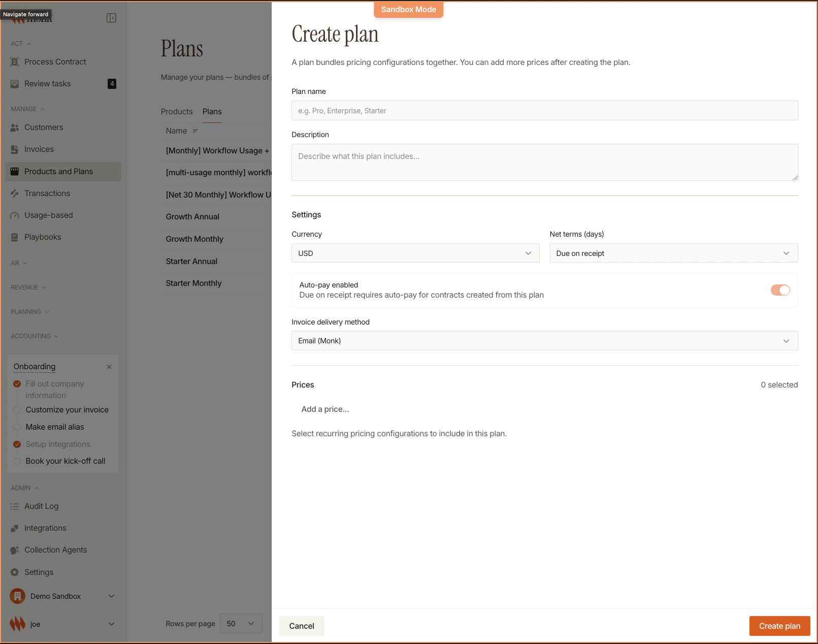Open the Invoices section
Screen dimensions: 818x644
point(39,149)
